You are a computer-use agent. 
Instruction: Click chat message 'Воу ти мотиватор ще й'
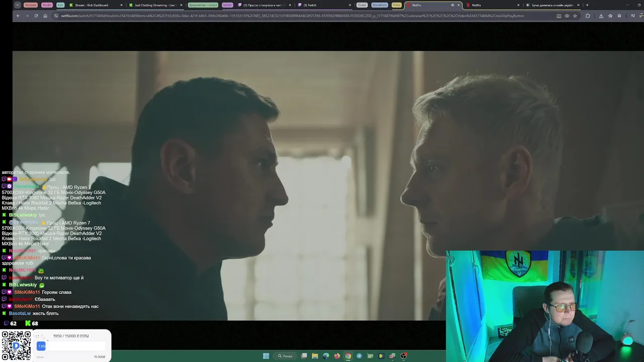coord(59,278)
